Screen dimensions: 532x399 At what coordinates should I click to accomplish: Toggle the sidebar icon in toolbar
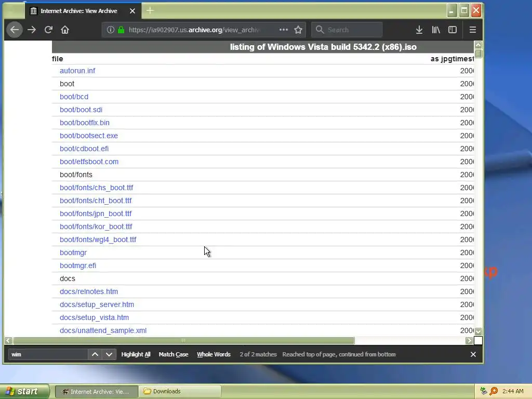pyautogui.click(x=453, y=30)
